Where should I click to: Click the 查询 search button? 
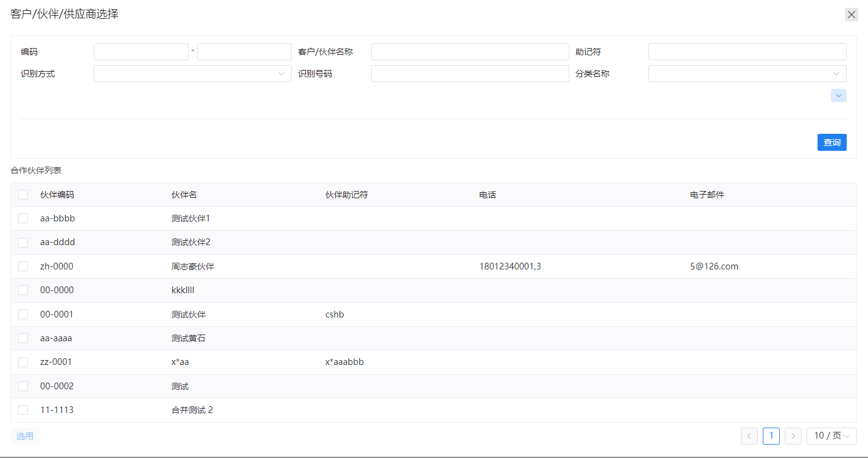pos(832,142)
